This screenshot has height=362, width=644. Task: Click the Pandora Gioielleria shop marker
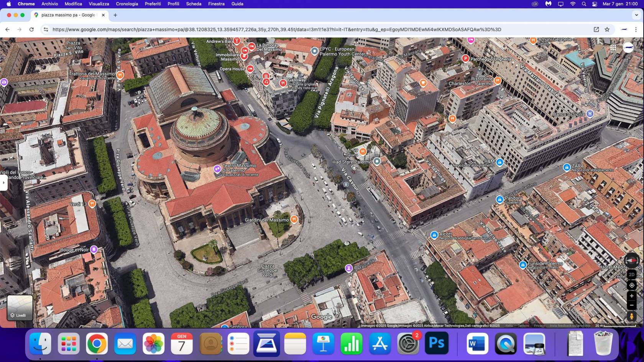499,199
